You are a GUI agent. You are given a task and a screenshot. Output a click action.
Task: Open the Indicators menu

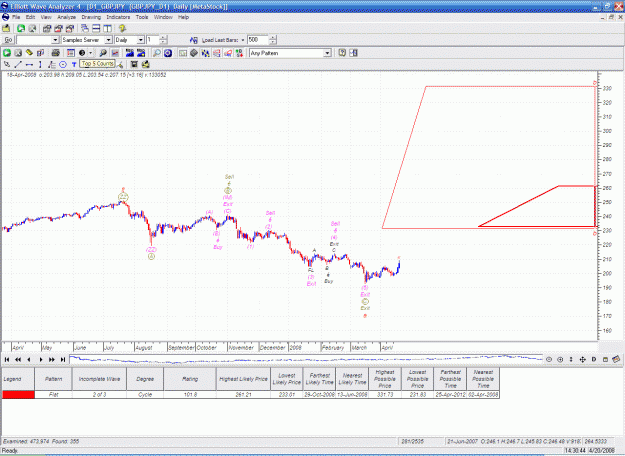pyautogui.click(x=118, y=17)
